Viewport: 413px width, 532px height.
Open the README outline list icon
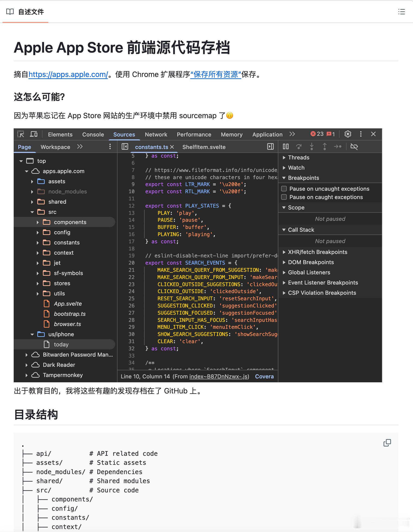(x=401, y=12)
